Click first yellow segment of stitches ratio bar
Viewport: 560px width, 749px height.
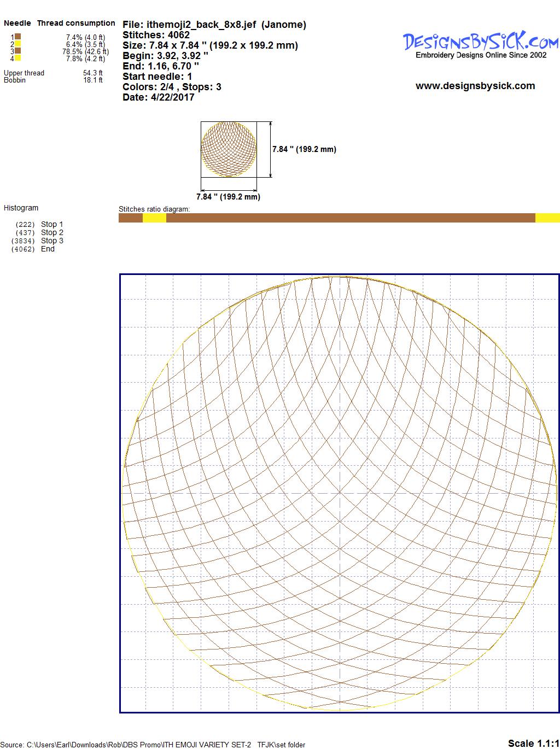point(154,218)
